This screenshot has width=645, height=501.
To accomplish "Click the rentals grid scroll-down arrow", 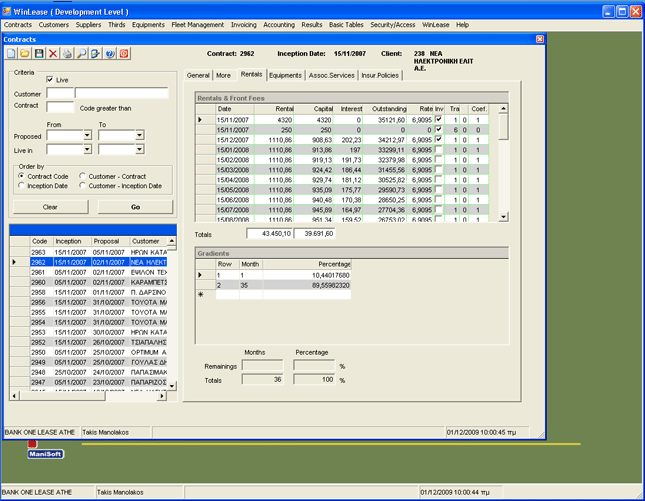I will tap(503, 217).
